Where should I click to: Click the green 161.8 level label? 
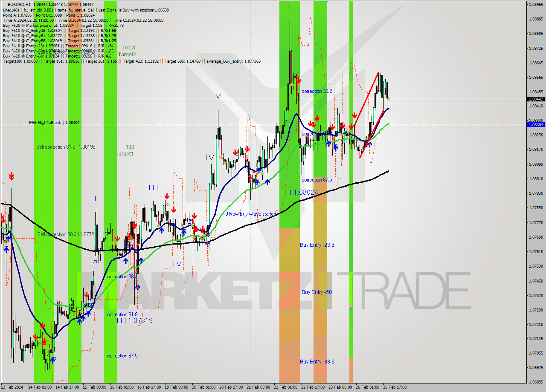point(128,48)
